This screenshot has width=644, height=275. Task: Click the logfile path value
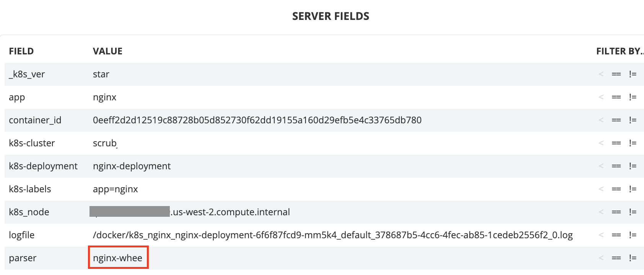pyautogui.click(x=333, y=235)
